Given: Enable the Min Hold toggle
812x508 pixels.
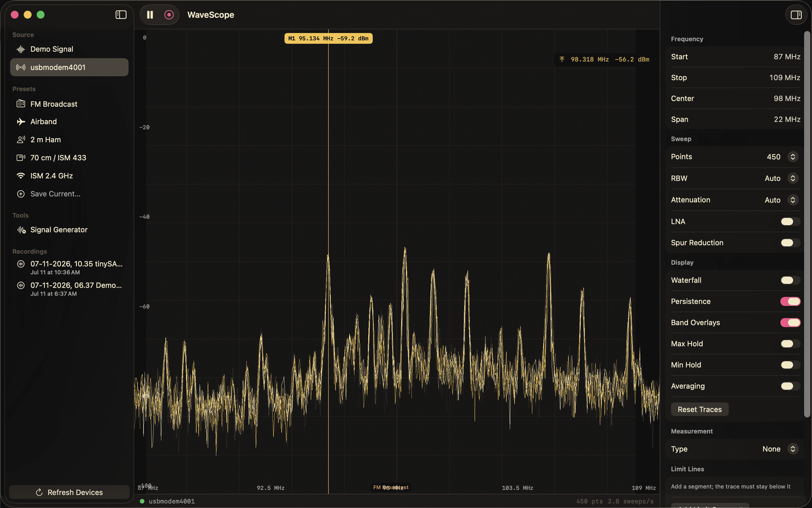Looking at the screenshot, I should tap(790, 365).
